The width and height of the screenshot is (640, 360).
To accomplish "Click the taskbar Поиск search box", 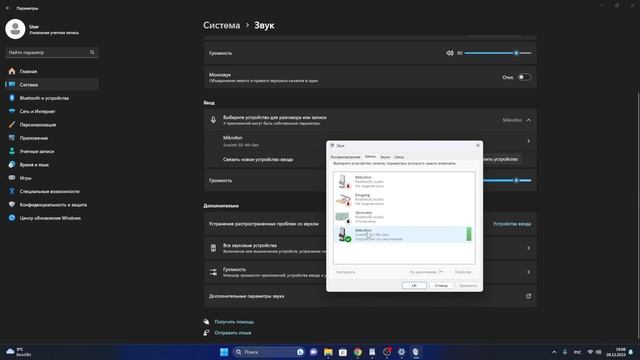I will 268,352.
